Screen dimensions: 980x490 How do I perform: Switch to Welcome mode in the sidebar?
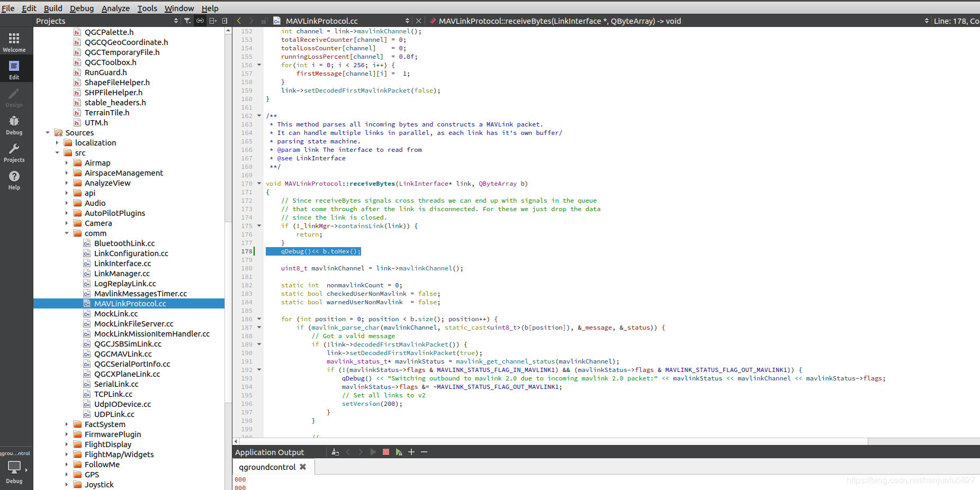[14, 42]
